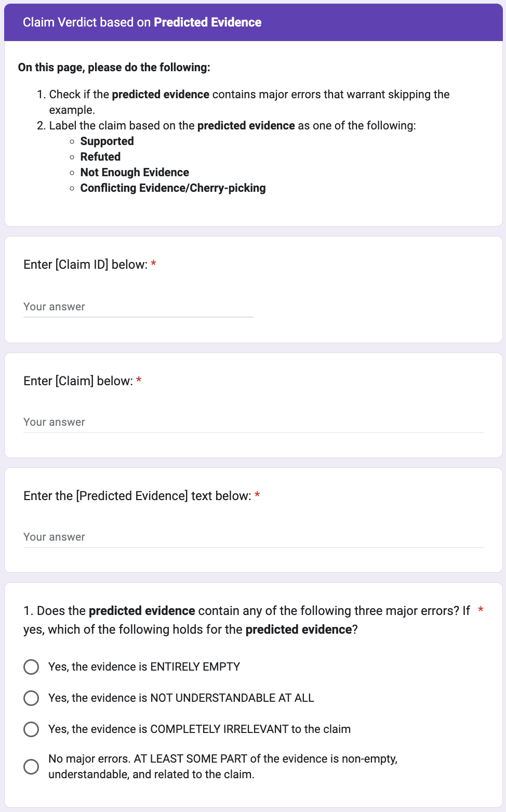Click the question 1 major errors prompt text
The image size is (506, 812).
click(x=246, y=620)
